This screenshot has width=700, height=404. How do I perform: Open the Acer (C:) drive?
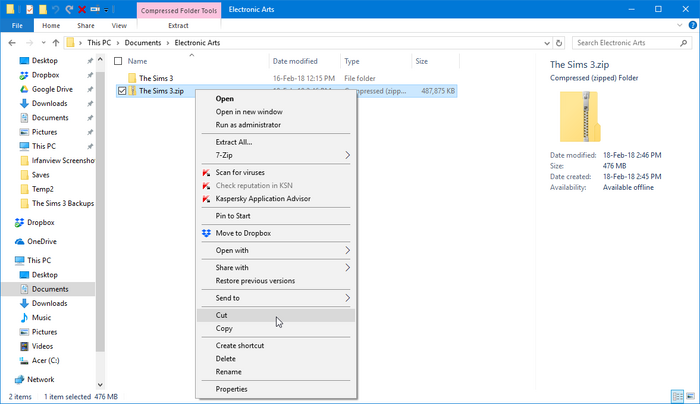point(46,360)
